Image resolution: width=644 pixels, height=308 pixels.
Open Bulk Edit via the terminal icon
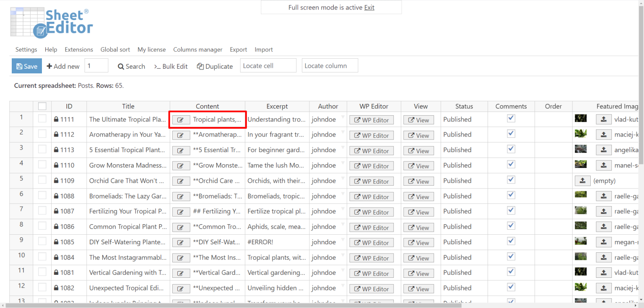tap(157, 66)
